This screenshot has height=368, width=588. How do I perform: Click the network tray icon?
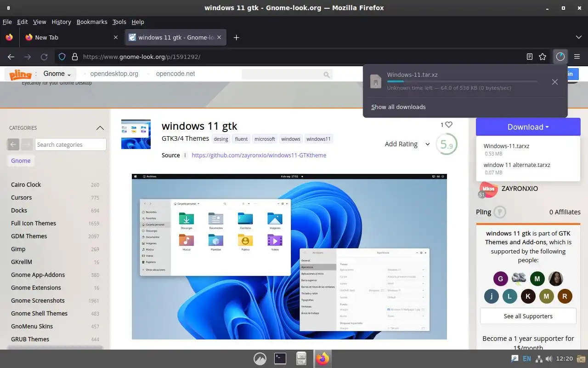[x=539, y=359]
